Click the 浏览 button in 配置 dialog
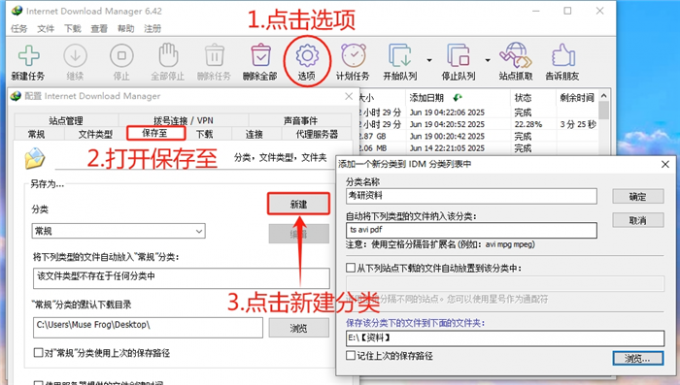 pyautogui.click(x=298, y=328)
